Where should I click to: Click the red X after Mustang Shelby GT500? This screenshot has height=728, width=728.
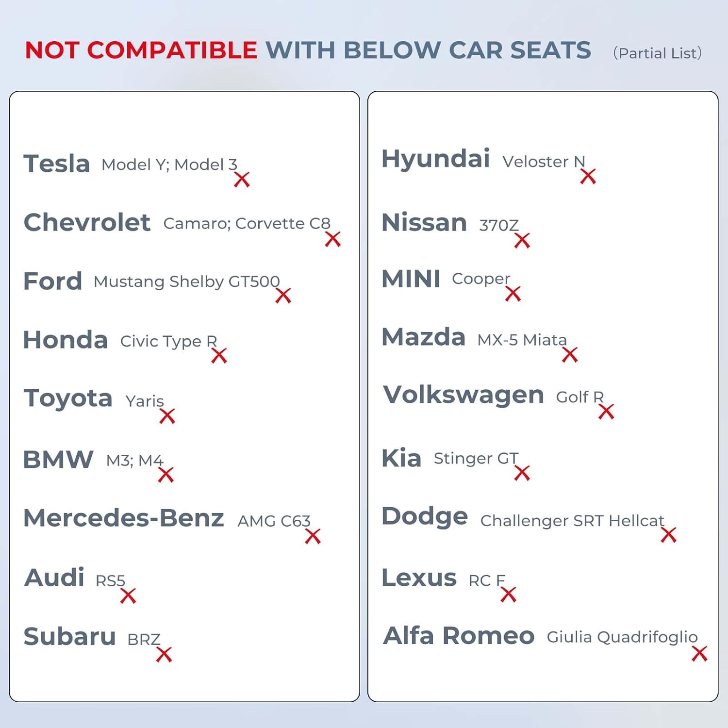[283, 295]
